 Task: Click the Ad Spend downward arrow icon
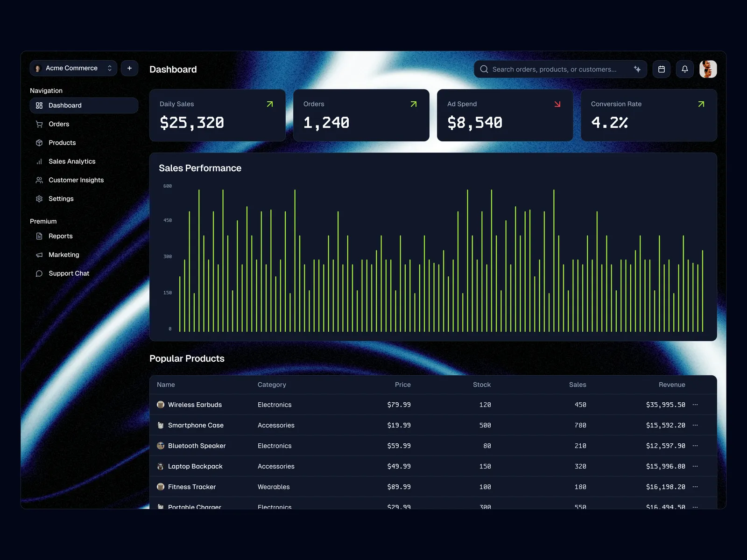pos(557,104)
